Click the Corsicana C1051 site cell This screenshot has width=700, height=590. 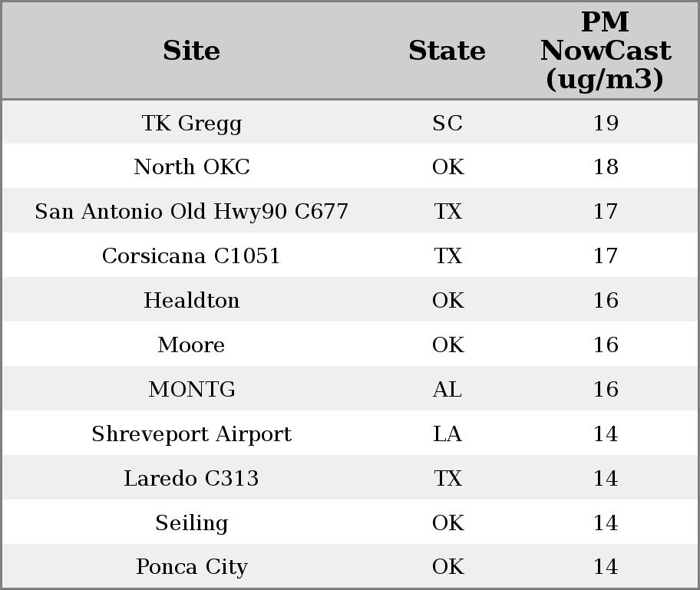[191, 256]
